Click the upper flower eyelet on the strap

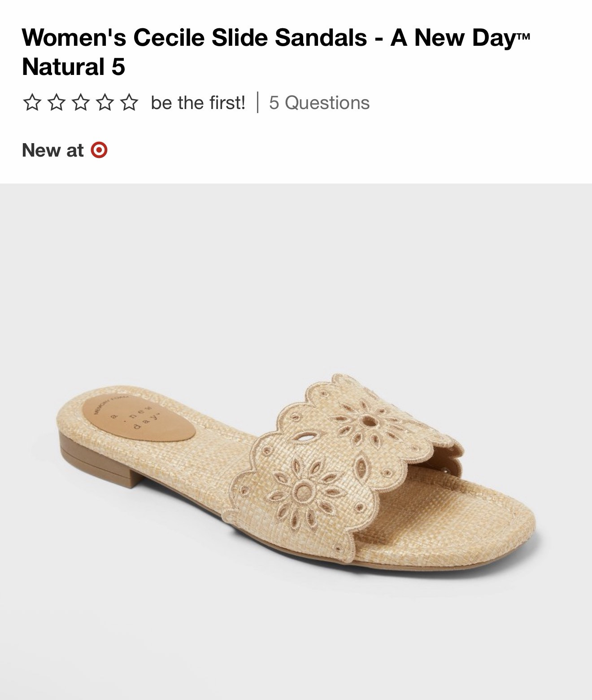369,420
